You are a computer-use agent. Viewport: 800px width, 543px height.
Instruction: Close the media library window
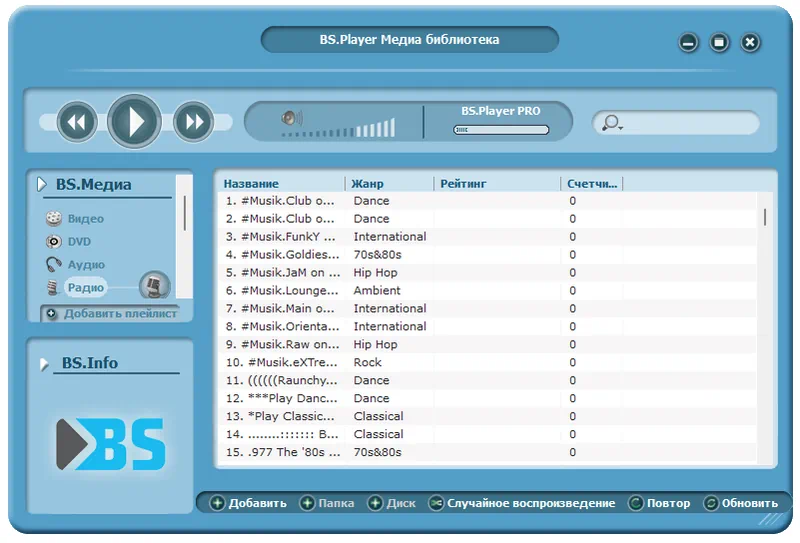(x=750, y=42)
